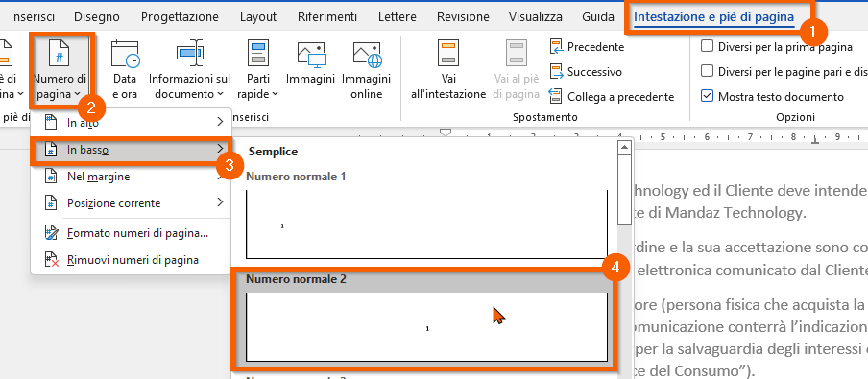The width and height of the screenshot is (868, 379).
Task: Jump to Successivo section
Action: [x=586, y=72]
